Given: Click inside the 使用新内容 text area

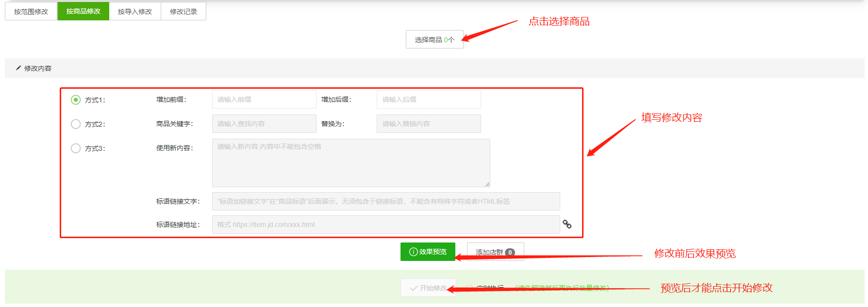Looking at the screenshot, I should click(x=351, y=163).
